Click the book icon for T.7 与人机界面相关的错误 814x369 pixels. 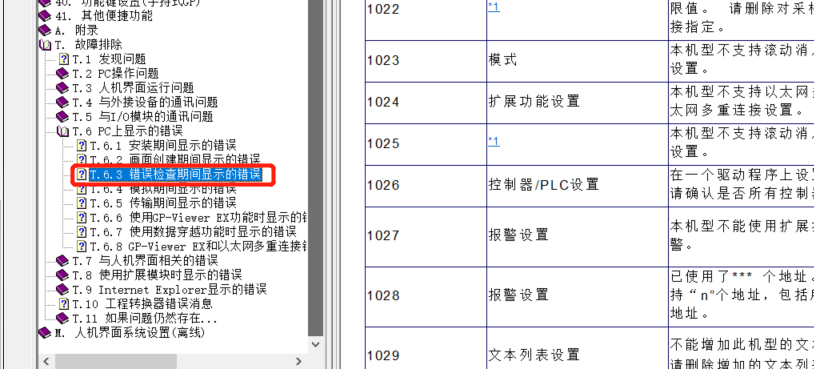pyautogui.click(x=62, y=260)
